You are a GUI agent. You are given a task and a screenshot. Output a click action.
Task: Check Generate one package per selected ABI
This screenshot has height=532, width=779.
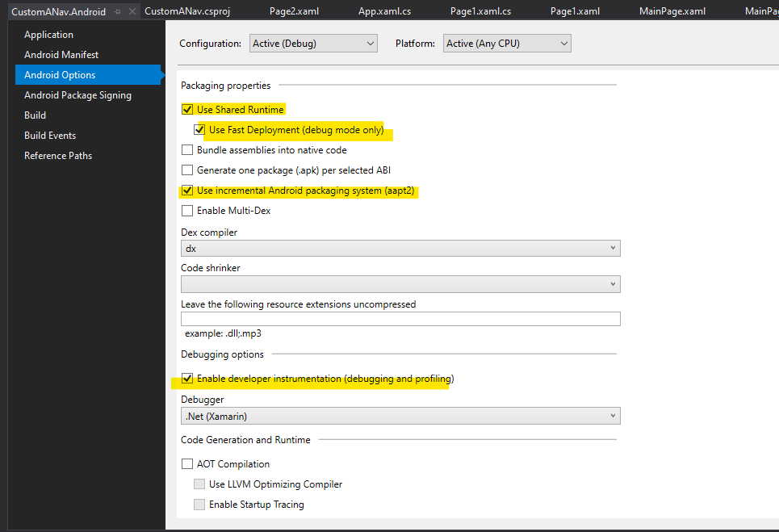pos(187,170)
